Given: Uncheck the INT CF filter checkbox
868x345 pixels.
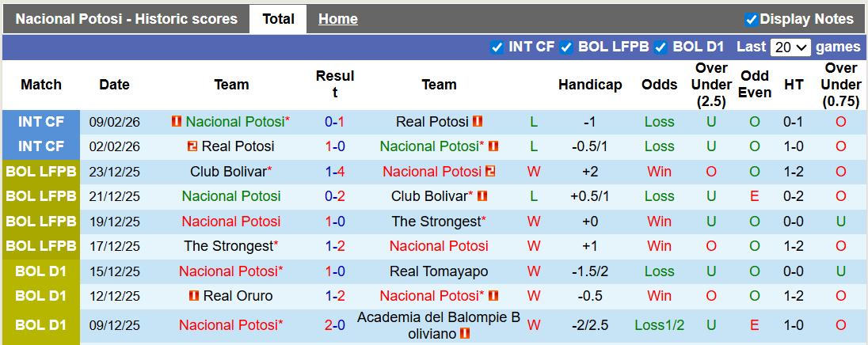Looking at the screenshot, I should (497, 47).
